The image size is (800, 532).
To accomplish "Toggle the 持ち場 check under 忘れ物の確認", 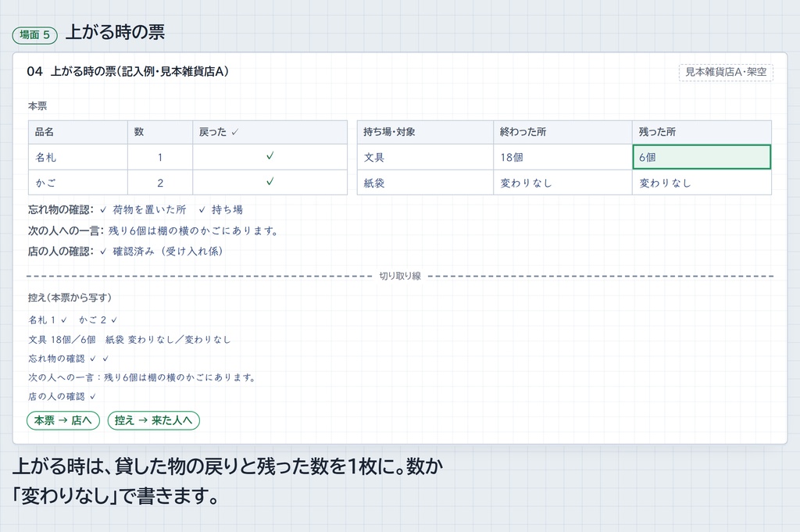I will click(x=202, y=209).
